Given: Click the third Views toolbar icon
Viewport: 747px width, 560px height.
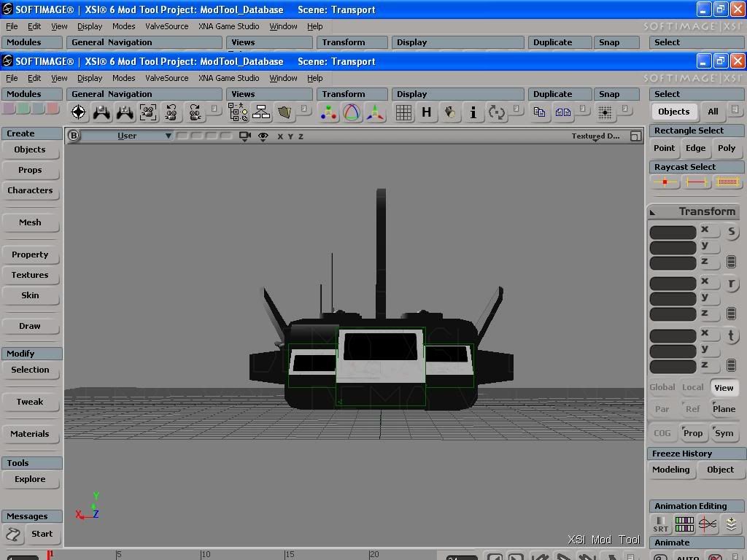Looking at the screenshot, I should coord(285,112).
